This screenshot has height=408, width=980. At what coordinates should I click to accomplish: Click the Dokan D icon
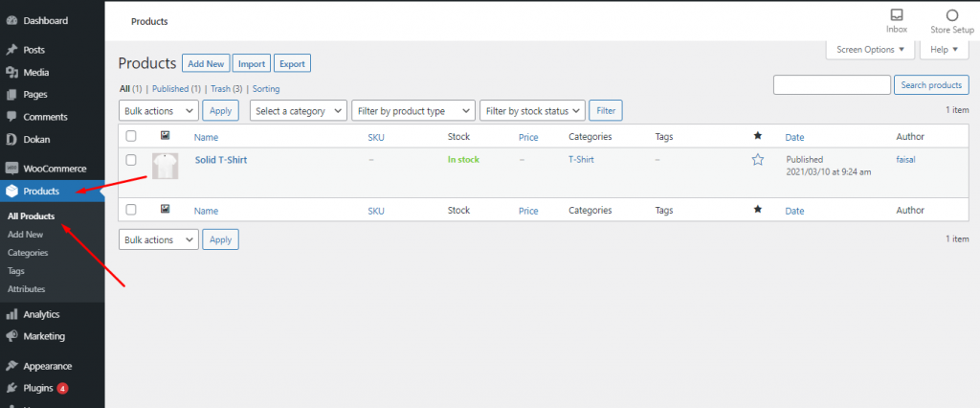click(x=11, y=140)
